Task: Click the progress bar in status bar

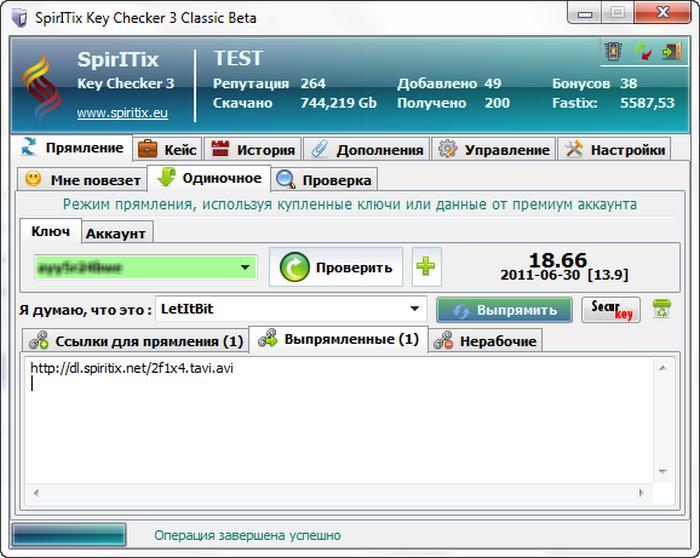Action: pos(69,535)
